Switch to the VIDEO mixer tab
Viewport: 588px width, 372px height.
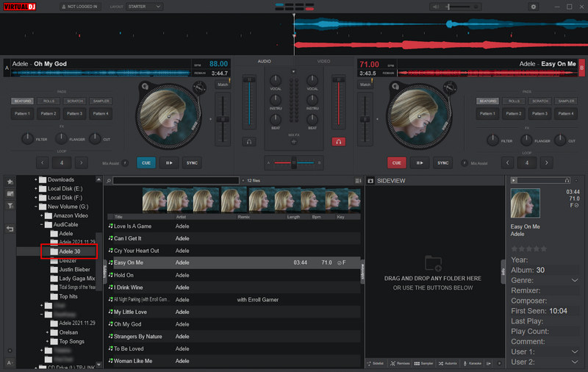(323, 61)
